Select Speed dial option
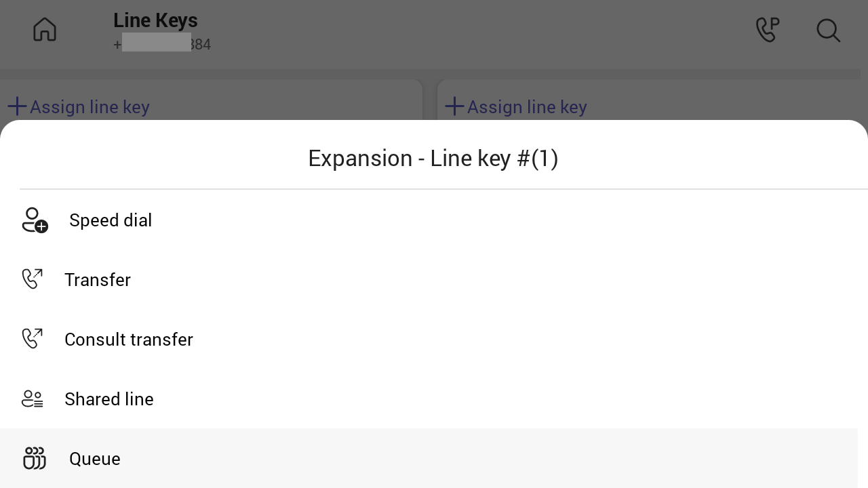Viewport: 868px width, 488px height. [429, 220]
